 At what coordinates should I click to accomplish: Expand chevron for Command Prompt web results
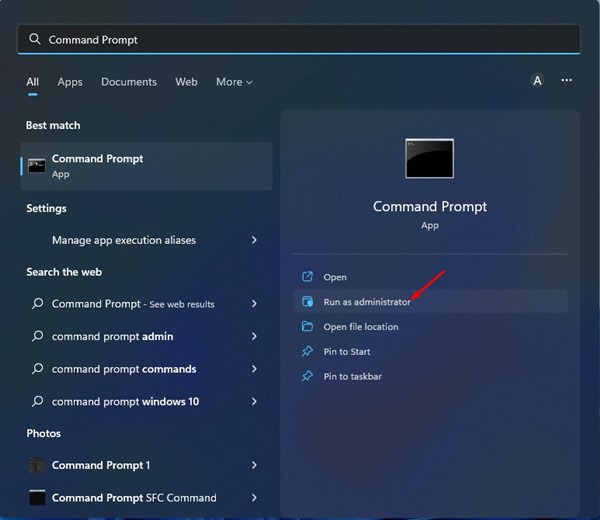click(x=254, y=304)
